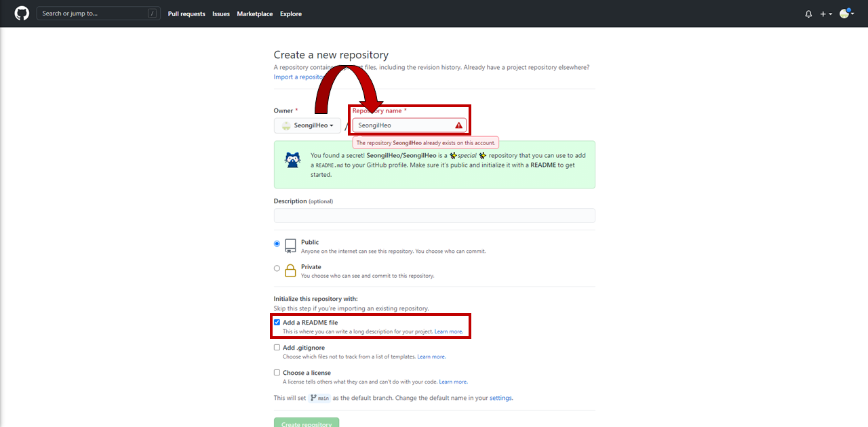Image resolution: width=868 pixels, height=427 pixels.
Task: Open the Owner SeongilHeo dropdown
Action: tap(307, 125)
